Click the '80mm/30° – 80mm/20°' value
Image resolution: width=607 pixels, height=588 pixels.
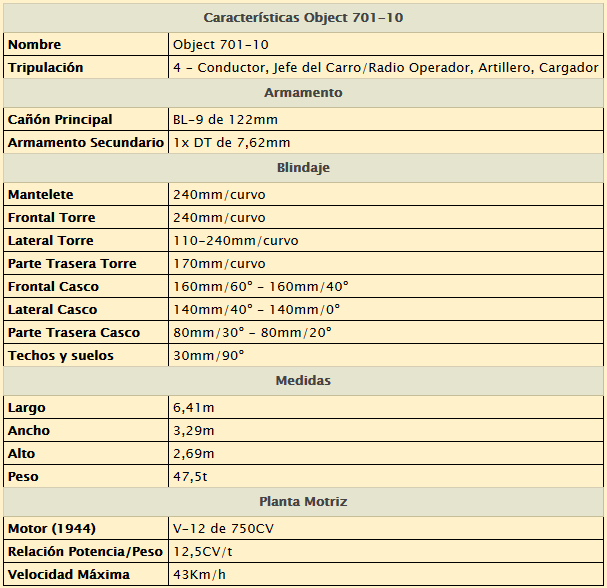pos(252,333)
